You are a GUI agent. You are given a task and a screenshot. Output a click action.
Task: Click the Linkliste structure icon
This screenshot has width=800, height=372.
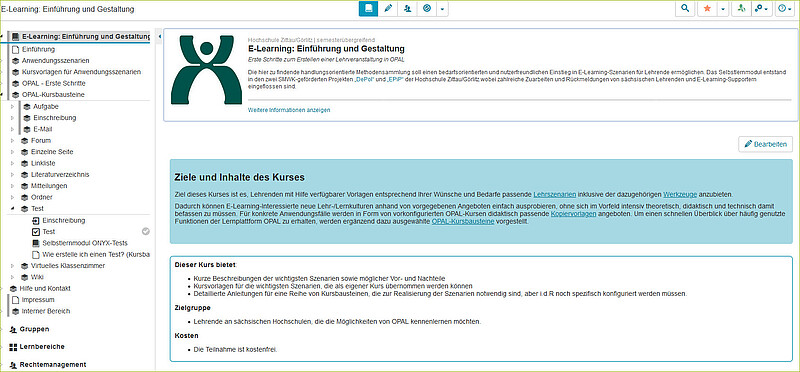coord(24,163)
